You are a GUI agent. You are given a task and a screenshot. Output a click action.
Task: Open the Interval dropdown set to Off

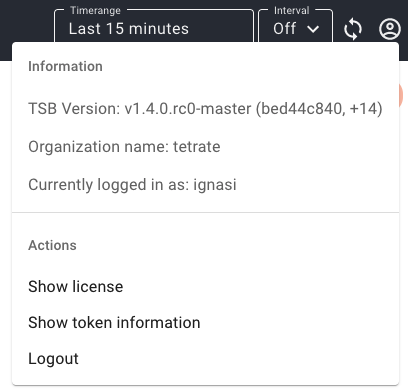296,27
